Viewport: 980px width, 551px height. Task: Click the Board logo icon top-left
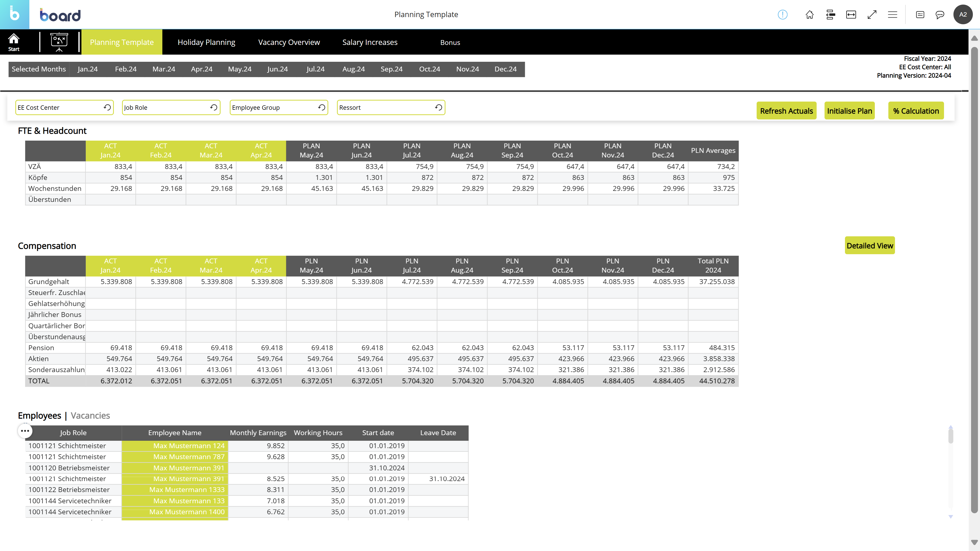point(15,15)
